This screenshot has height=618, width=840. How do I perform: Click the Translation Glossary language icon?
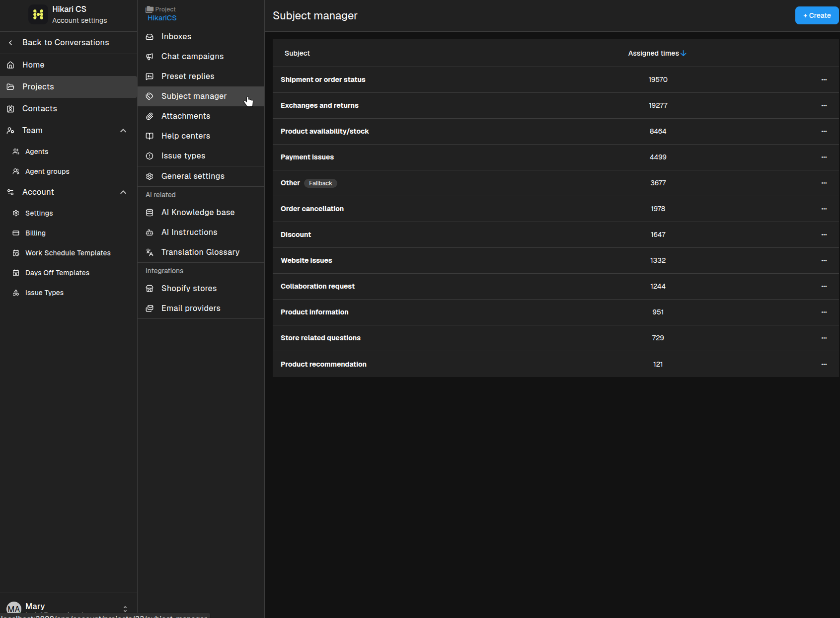[x=150, y=252]
